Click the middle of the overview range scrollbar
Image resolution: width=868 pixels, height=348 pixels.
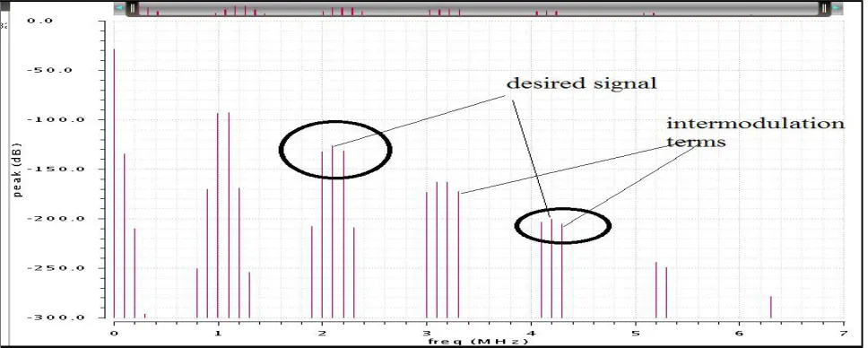tap(478, 8)
